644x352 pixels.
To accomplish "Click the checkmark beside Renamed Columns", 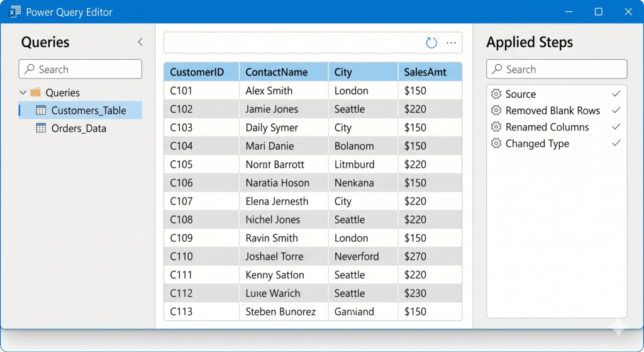I will point(616,127).
